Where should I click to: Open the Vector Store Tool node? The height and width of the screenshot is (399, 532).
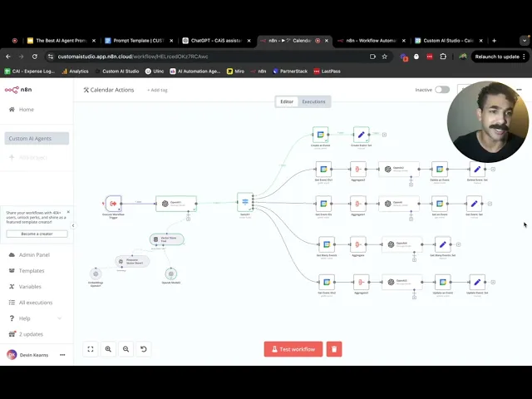(x=167, y=239)
